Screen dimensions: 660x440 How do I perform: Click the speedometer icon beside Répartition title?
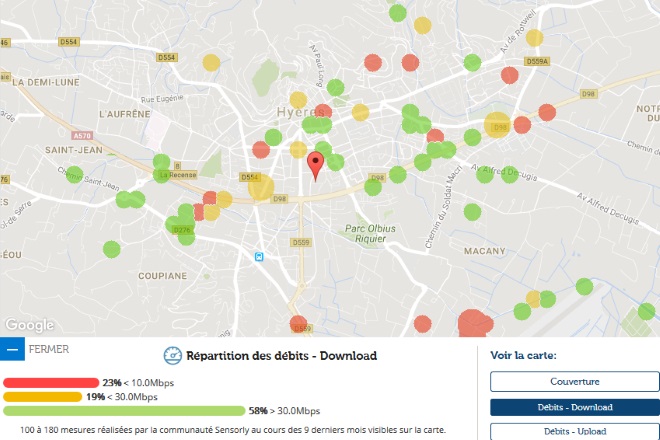point(171,356)
